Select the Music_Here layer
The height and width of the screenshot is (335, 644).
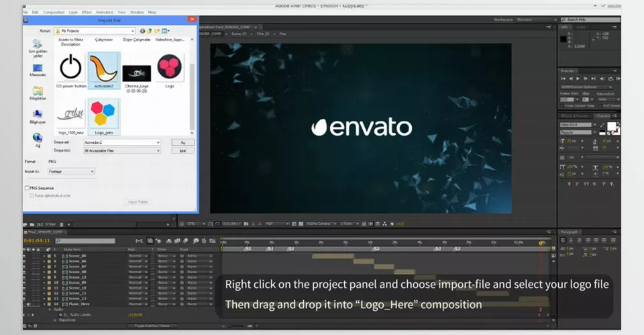[x=79, y=303]
